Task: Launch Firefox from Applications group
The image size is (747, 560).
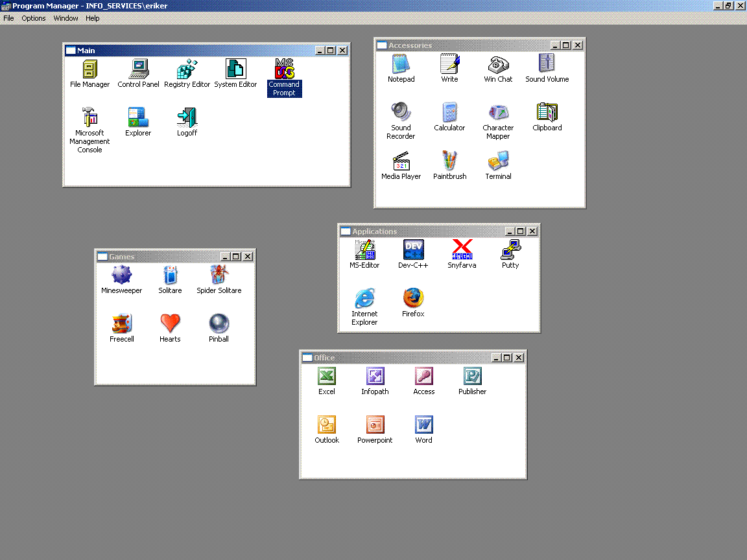Action: click(x=413, y=298)
